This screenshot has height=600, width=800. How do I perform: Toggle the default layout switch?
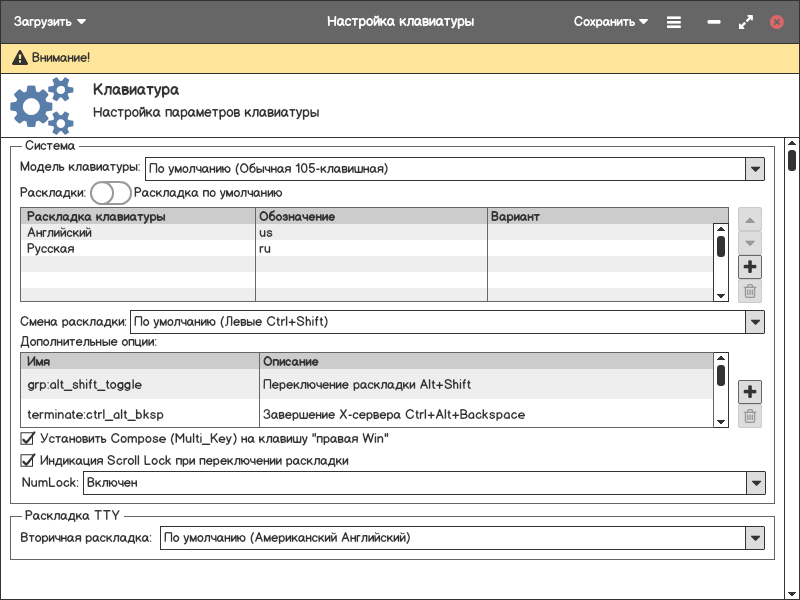(110, 193)
